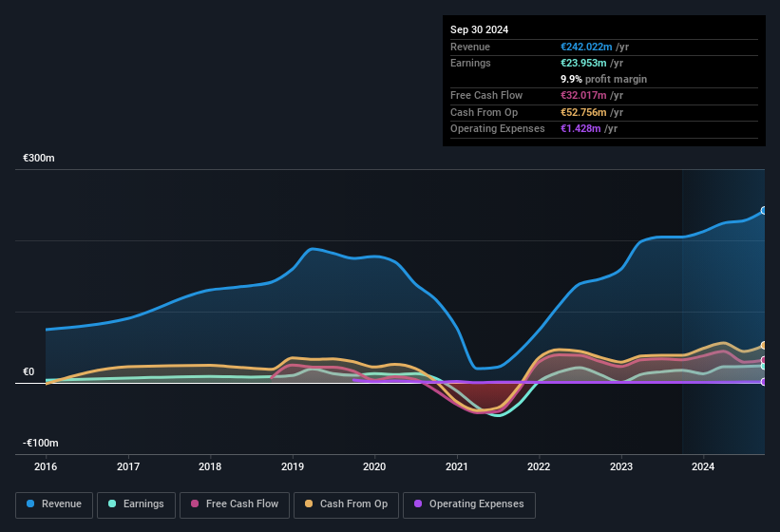Click the 2021 x-axis year label
This screenshot has width=780, height=532.
(x=457, y=466)
